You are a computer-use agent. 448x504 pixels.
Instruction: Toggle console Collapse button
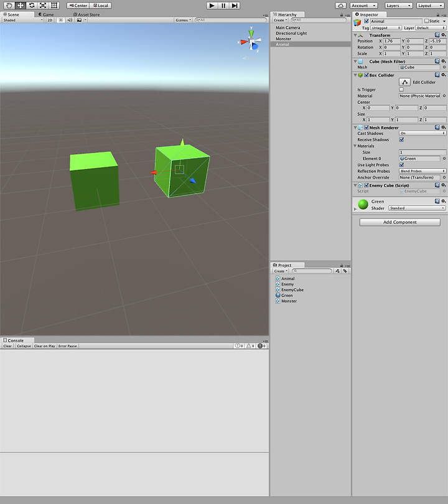point(24,346)
